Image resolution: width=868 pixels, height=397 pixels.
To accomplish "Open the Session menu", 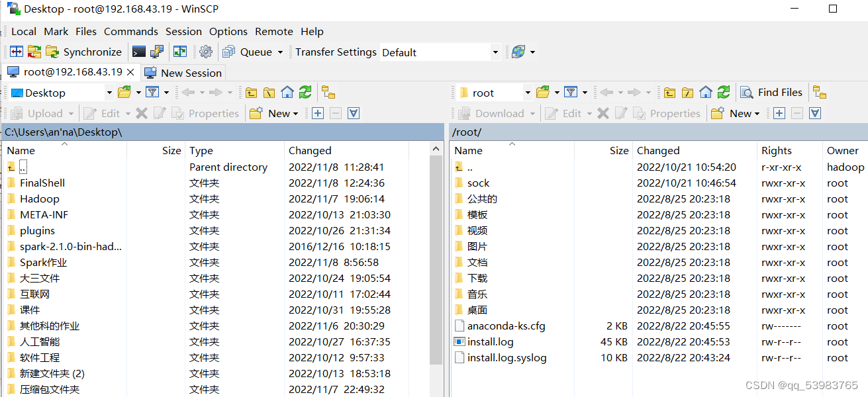I will [x=183, y=31].
